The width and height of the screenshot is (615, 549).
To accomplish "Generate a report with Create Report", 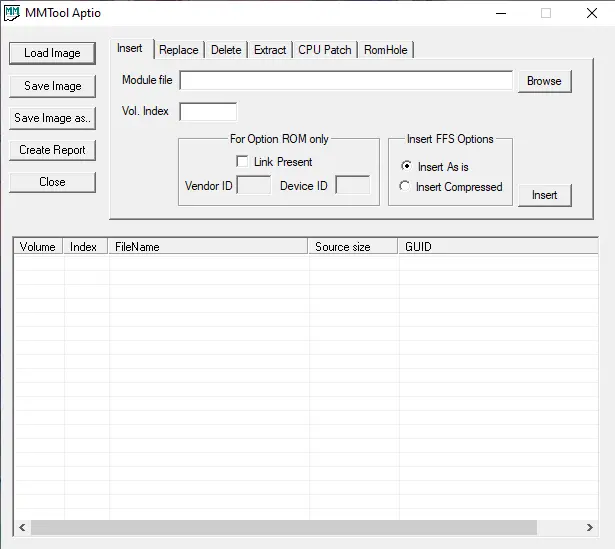I will [52, 150].
